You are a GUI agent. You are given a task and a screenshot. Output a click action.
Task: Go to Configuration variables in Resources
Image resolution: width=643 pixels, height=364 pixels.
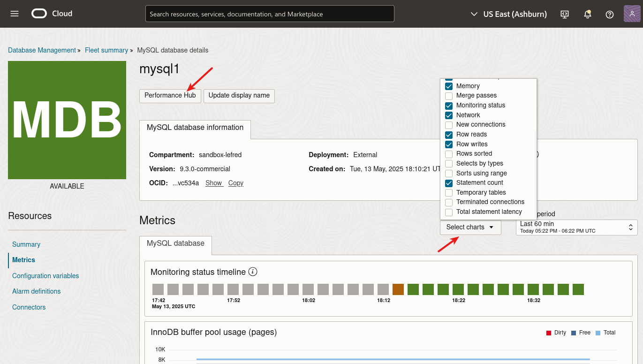(x=45, y=276)
